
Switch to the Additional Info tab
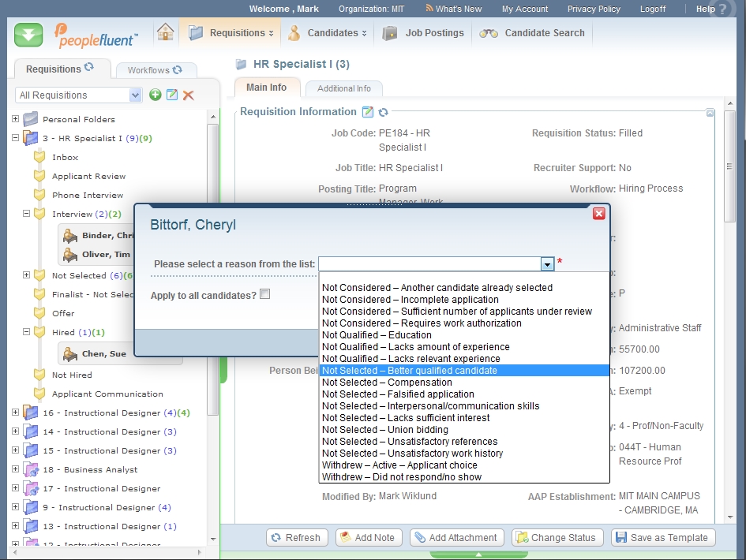pos(343,89)
